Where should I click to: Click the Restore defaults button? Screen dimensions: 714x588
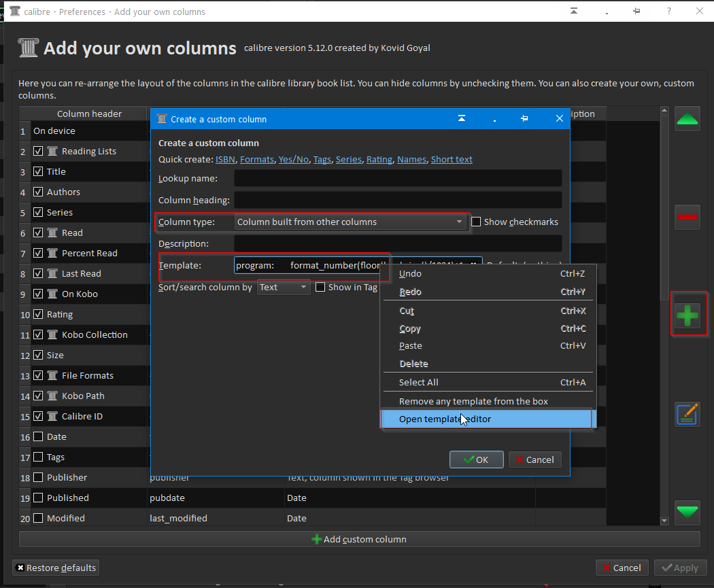(x=56, y=568)
